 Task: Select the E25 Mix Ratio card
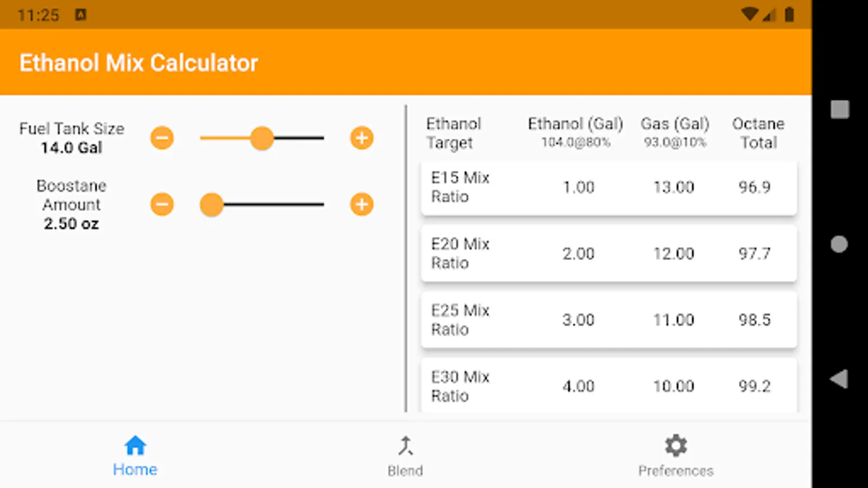point(609,320)
